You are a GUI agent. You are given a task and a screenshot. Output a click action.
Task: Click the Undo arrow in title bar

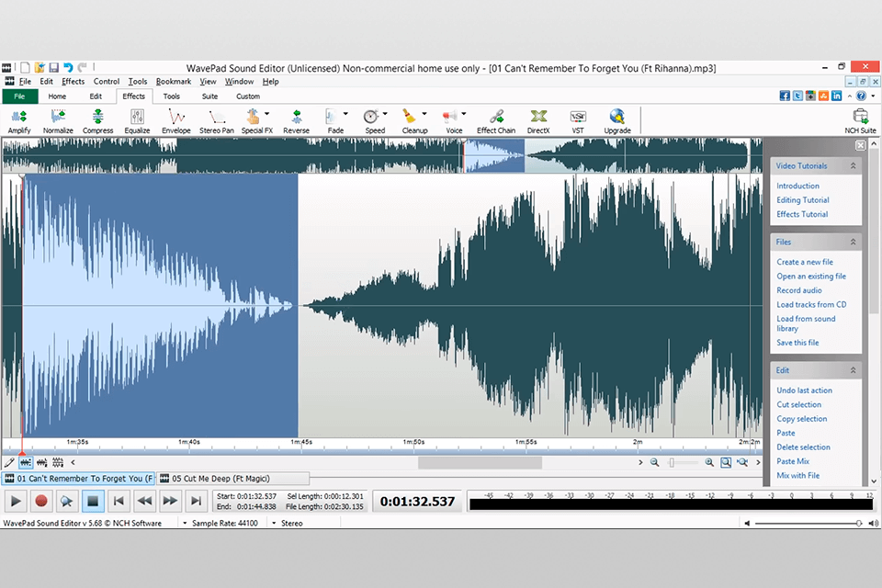pos(68,67)
